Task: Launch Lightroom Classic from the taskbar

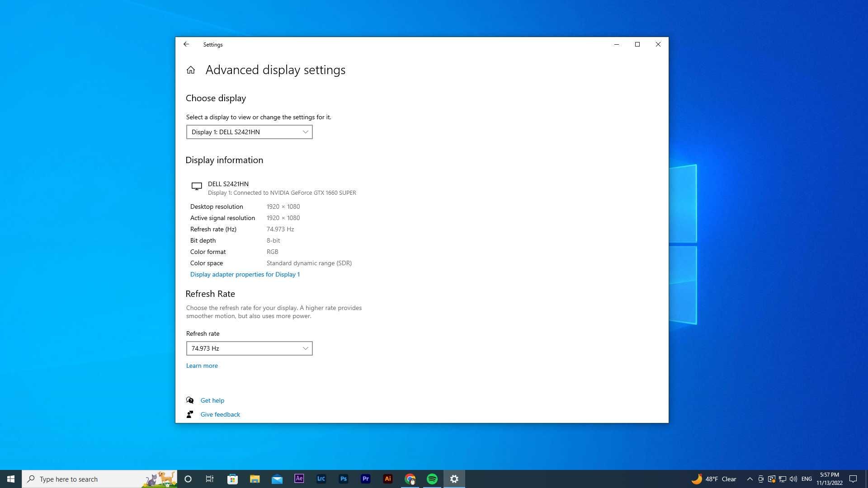Action: point(321,479)
